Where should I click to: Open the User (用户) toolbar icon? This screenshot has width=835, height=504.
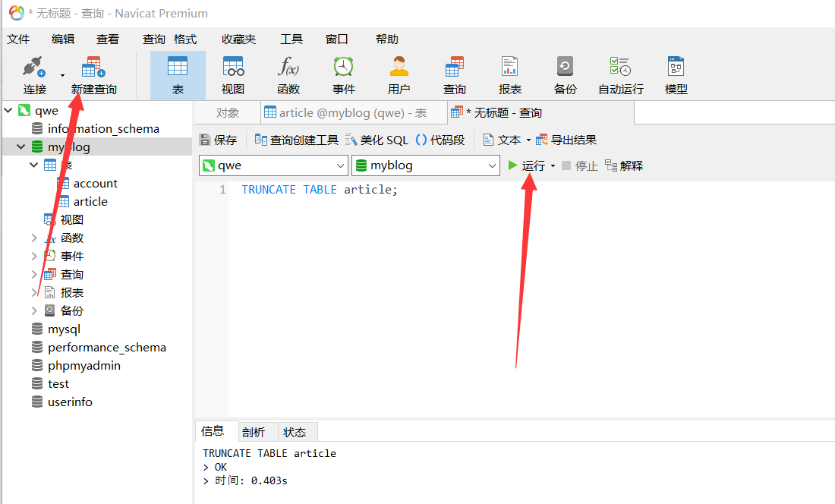[399, 75]
